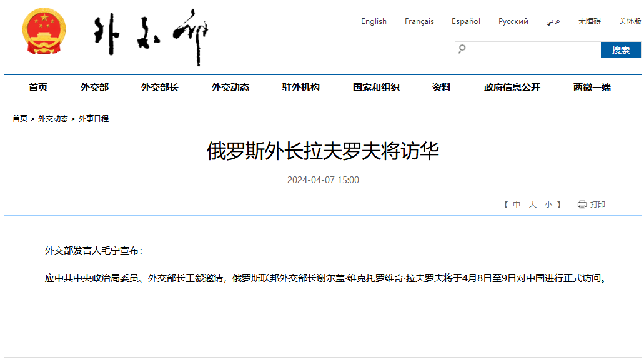Switch language to Русский
Image resolution: width=644 pixels, height=359 pixels.
click(x=513, y=21)
